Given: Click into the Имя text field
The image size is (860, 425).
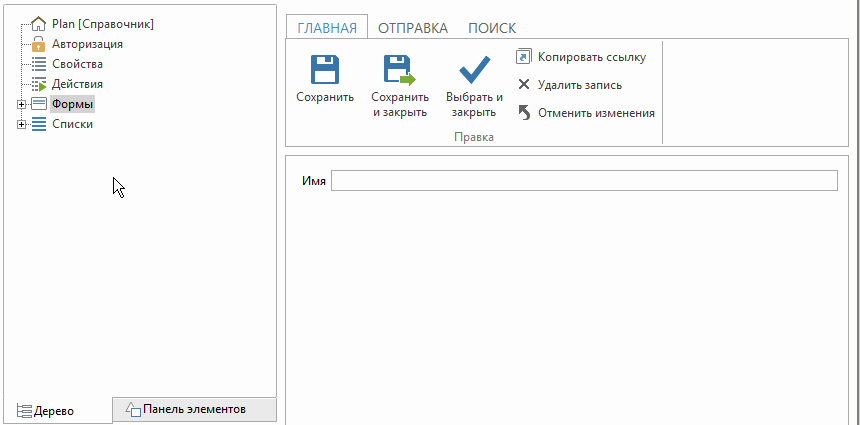Looking at the screenshot, I should point(583,181).
